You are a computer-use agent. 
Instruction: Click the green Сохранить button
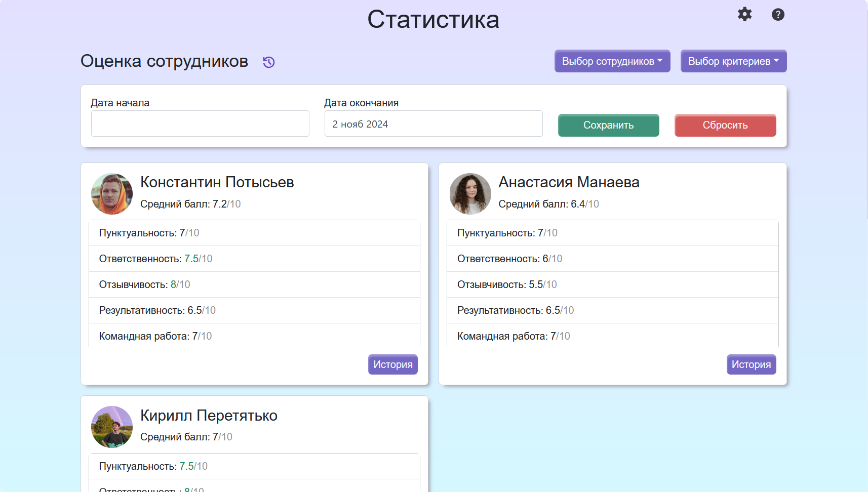[609, 125]
